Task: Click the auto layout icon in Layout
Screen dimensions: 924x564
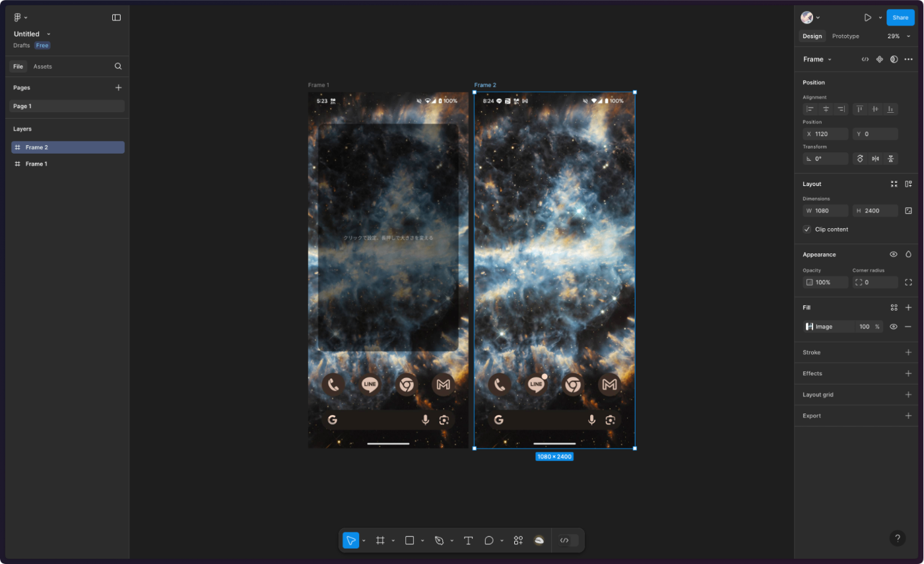Action: coord(908,184)
